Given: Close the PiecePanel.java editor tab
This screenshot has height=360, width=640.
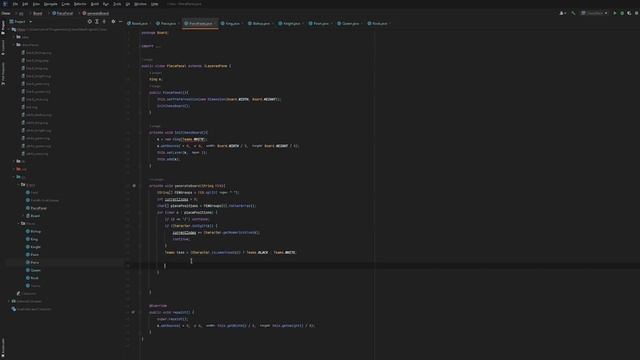Looking at the screenshot, I should (216, 24).
